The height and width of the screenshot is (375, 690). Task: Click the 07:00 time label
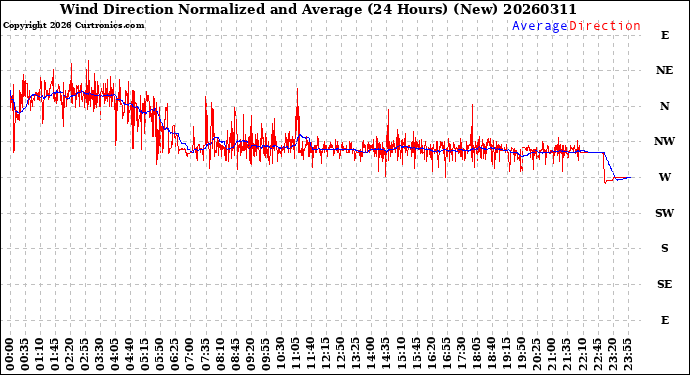[190, 354]
